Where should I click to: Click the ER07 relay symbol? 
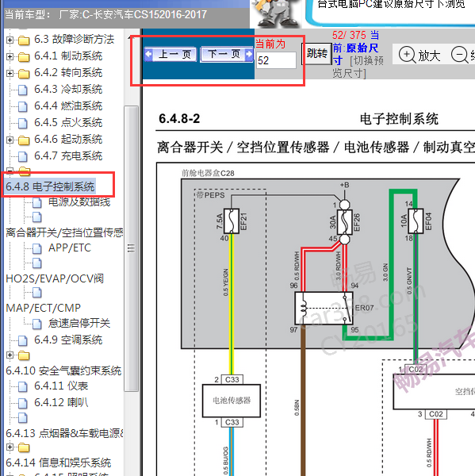coord(324,308)
